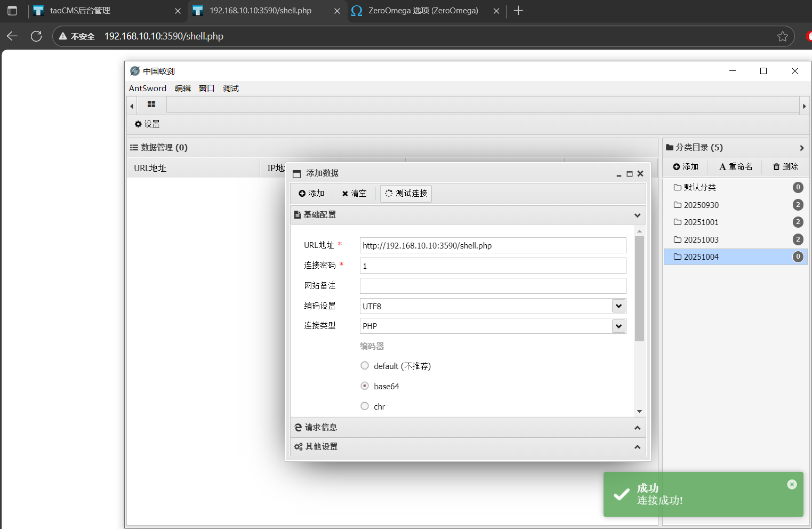Click the 网站备注 input field
Screen dimensions: 812x529
493,286
